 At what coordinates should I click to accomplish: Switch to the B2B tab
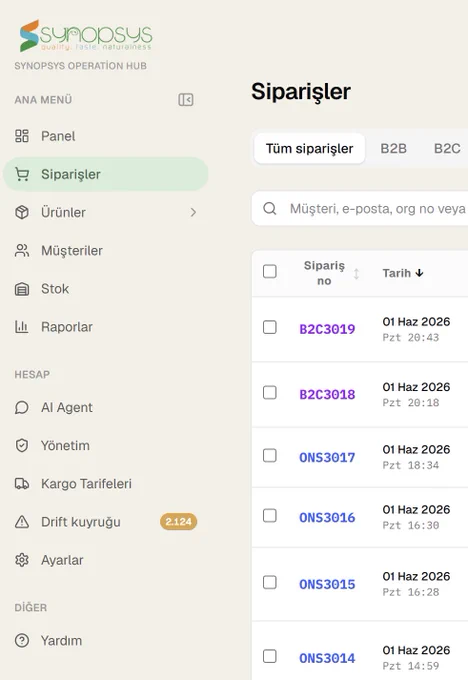(x=393, y=148)
